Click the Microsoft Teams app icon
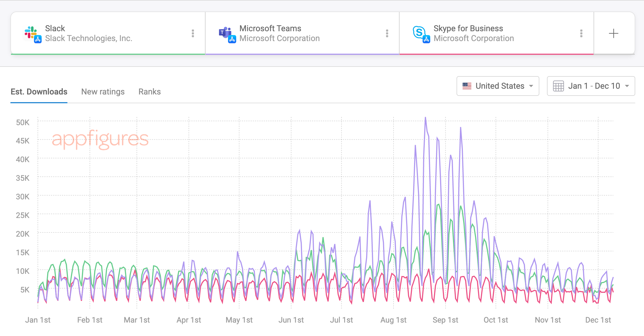Image resolution: width=644 pixels, height=336 pixels. coord(227,35)
